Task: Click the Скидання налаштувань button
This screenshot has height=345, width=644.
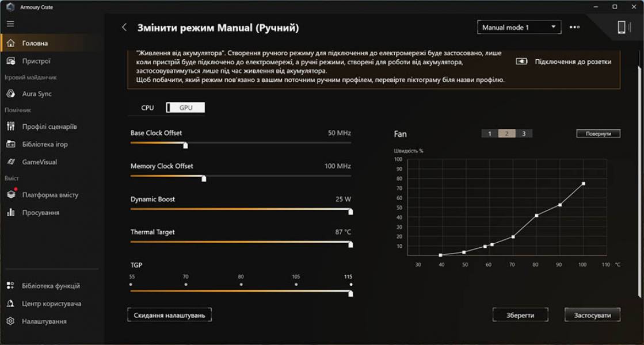Action: tap(169, 315)
